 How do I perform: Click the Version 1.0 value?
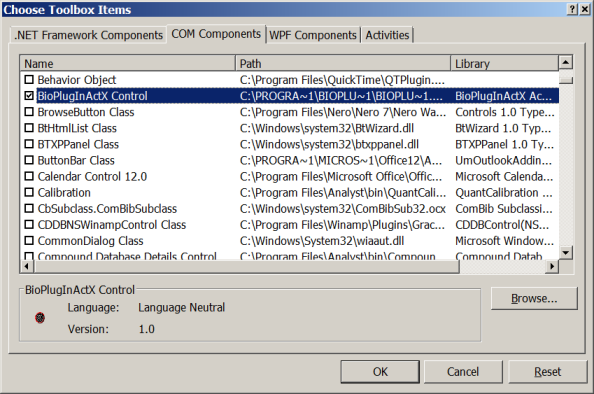pyautogui.click(x=147, y=329)
